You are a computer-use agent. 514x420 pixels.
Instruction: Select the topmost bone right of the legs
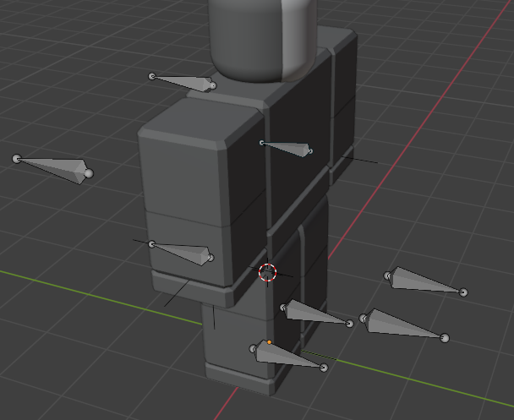(425, 282)
